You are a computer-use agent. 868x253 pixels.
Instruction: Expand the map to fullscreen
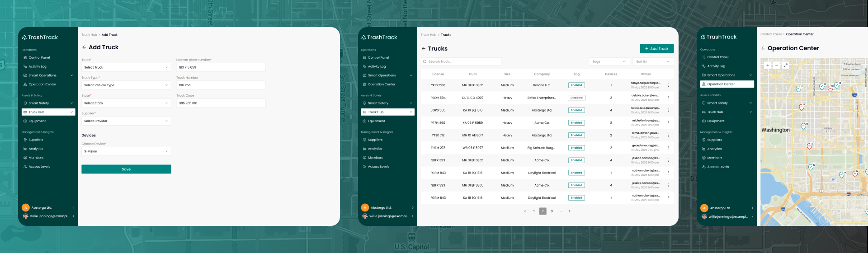click(786, 65)
